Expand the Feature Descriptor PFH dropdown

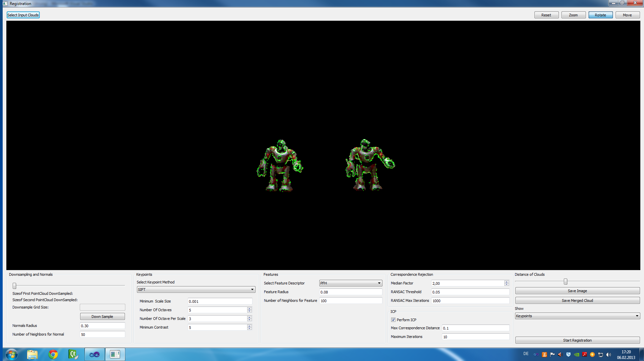pyautogui.click(x=350, y=283)
